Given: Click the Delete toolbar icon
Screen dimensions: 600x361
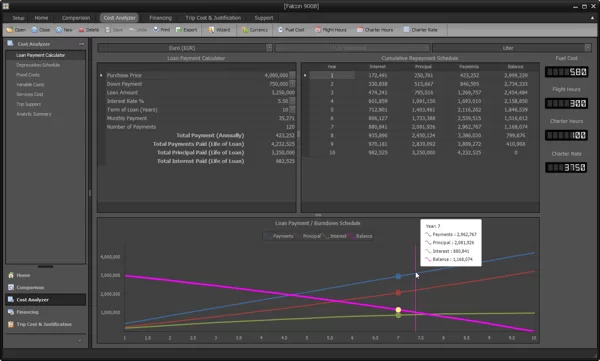Looking at the screenshot, I should (81, 29).
